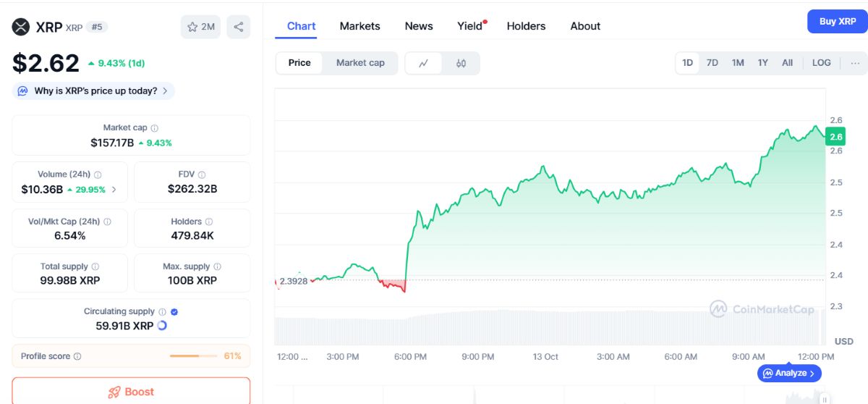Click the 61% profile score value
The width and height of the screenshot is (868, 404).
tap(232, 356)
